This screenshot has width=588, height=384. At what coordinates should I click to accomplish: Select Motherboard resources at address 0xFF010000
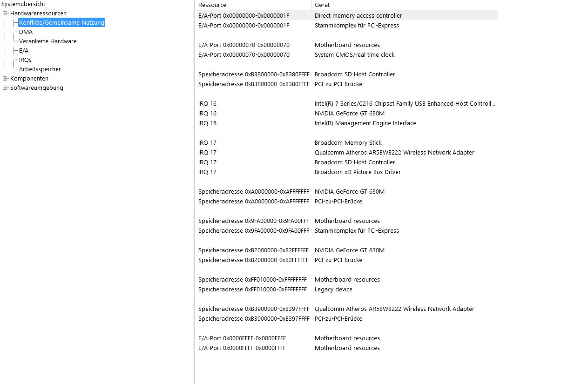tap(347, 280)
